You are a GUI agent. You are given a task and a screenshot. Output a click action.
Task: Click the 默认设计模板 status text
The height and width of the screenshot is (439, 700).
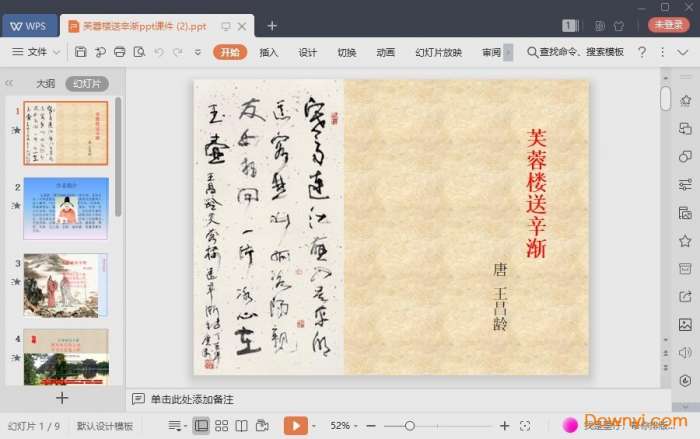(x=105, y=426)
